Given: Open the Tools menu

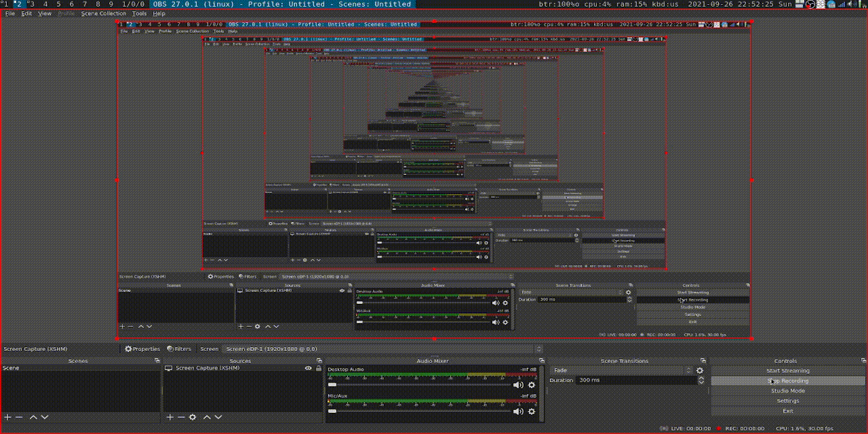Looking at the screenshot, I should pos(139,14).
